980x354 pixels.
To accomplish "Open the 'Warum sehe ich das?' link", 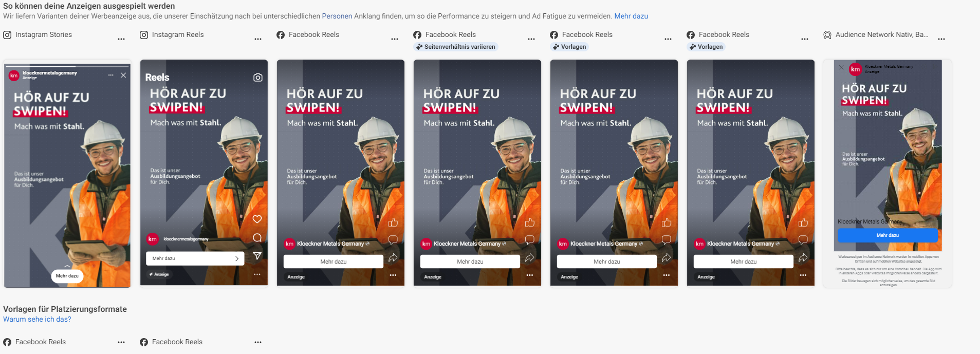I will tap(37, 319).
